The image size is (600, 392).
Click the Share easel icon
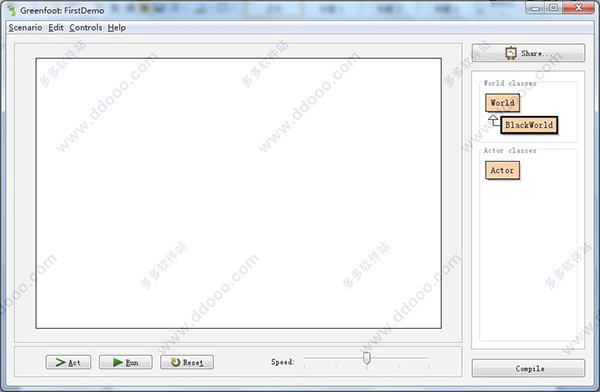pyautogui.click(x=511, y=53)
